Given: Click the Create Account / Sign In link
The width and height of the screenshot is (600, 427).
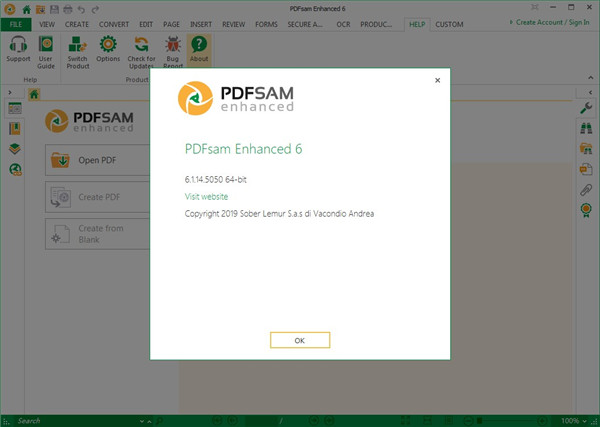Looking at the screenshot, I should point(553,22).
